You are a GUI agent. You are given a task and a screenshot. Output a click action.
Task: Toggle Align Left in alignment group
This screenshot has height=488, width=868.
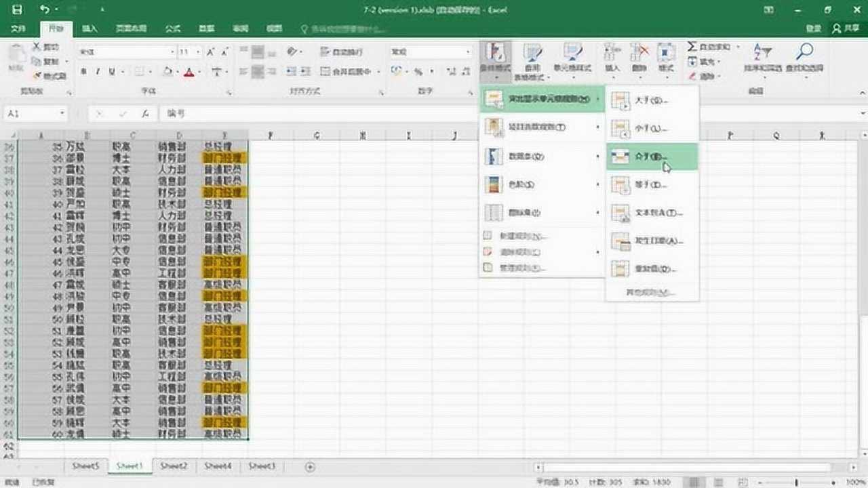243,71
